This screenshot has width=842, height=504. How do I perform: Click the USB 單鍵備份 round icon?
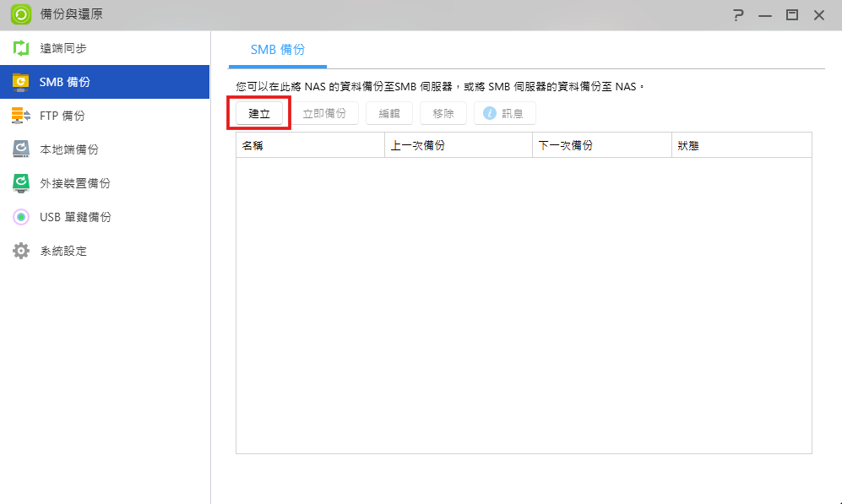coord(20,217)
